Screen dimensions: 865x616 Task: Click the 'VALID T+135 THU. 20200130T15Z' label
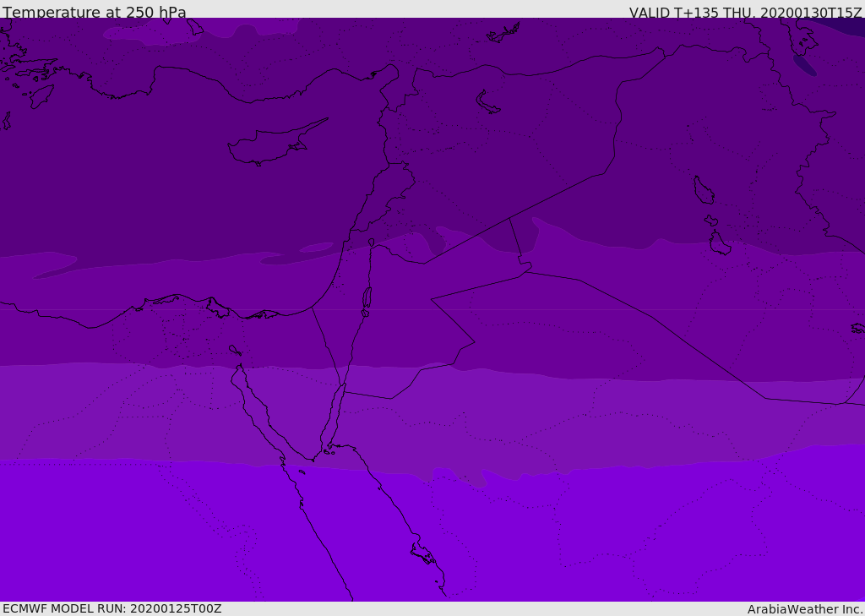pyautogui.click(x=745, y=13)
